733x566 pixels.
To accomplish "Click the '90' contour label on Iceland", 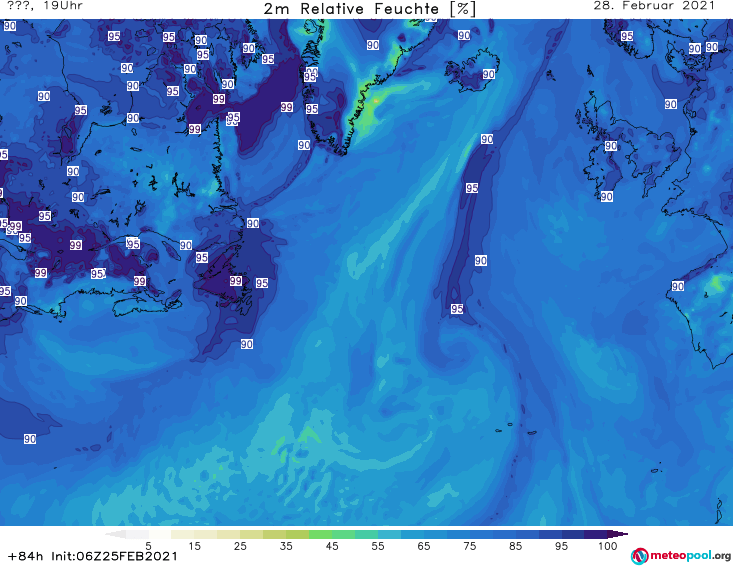I will coord(489,74).
